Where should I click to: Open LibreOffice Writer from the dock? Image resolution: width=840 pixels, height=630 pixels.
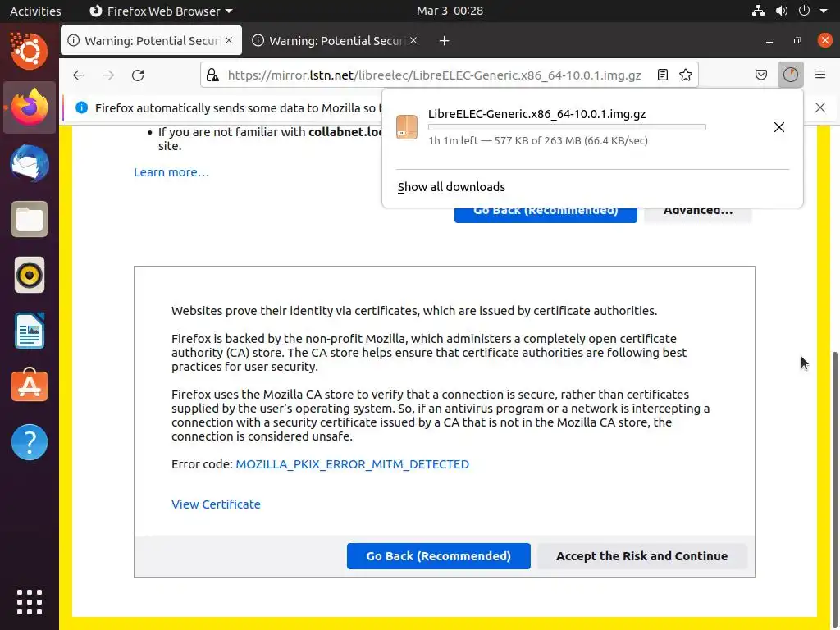click(30, 331)
